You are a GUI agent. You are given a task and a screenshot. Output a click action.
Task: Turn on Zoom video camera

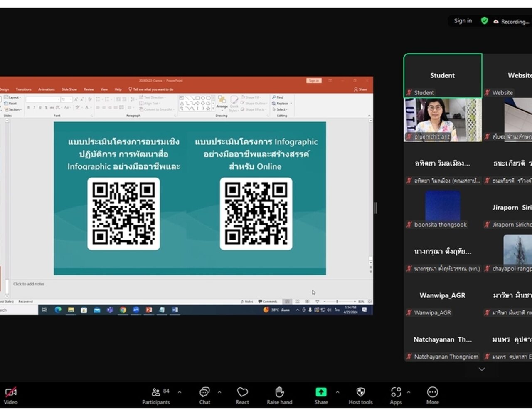point(10,396)
